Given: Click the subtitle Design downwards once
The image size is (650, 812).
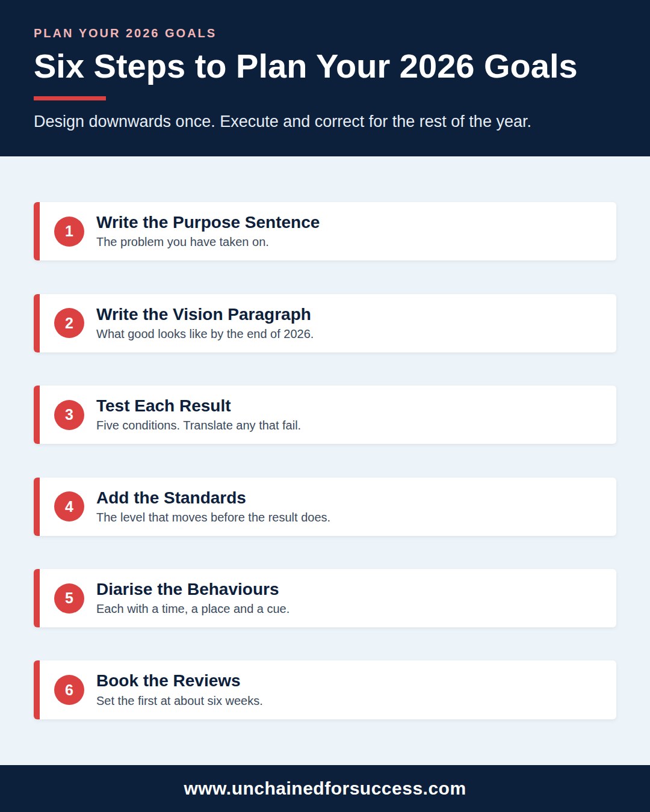Looking at the screenshot, I should click(282, 121).
